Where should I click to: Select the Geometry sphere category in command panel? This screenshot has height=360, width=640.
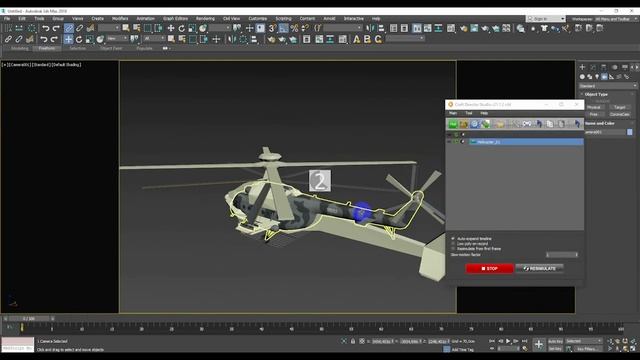pyautogui.click(x=582, y=77)
